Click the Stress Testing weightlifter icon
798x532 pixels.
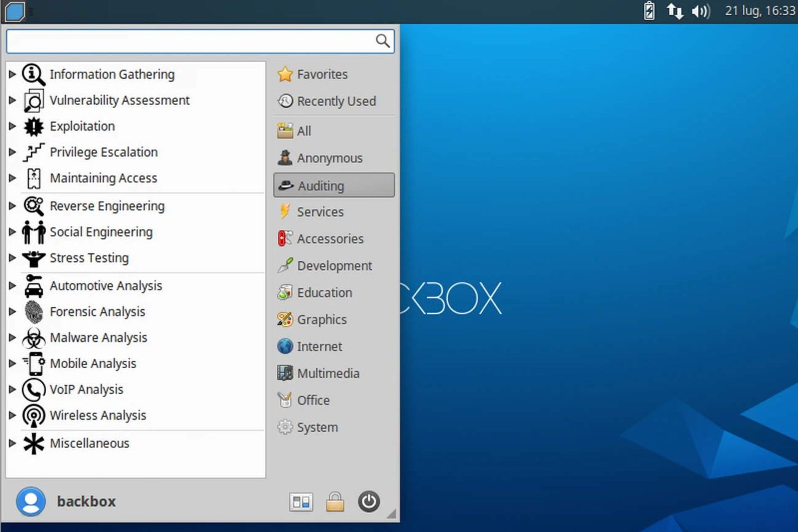(x=34, y=258)
